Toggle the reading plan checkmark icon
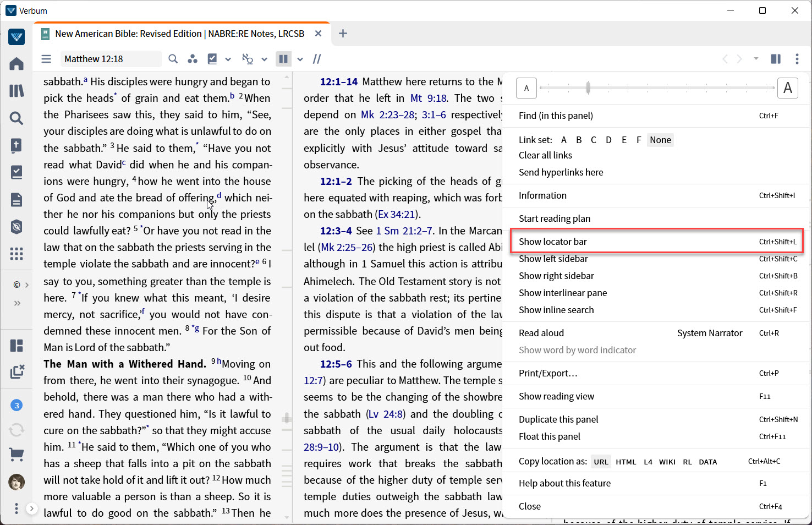 212,59
